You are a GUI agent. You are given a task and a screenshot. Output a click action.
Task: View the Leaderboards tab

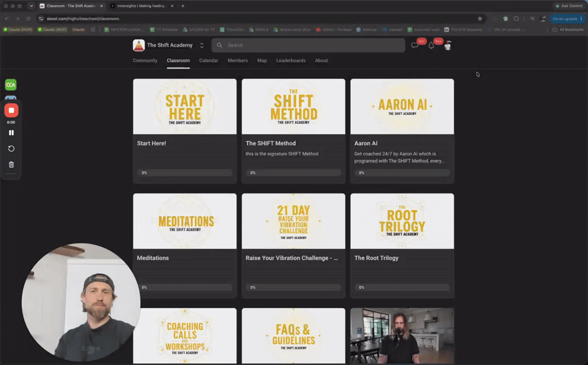click(291, 60)
